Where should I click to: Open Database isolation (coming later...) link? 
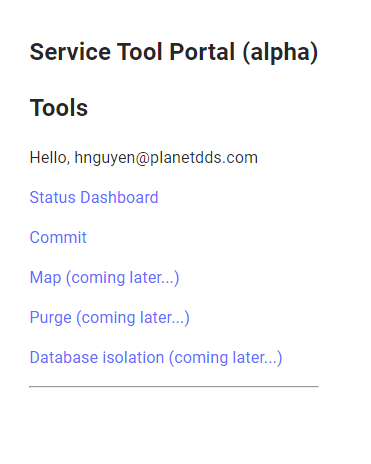[156, 358]
